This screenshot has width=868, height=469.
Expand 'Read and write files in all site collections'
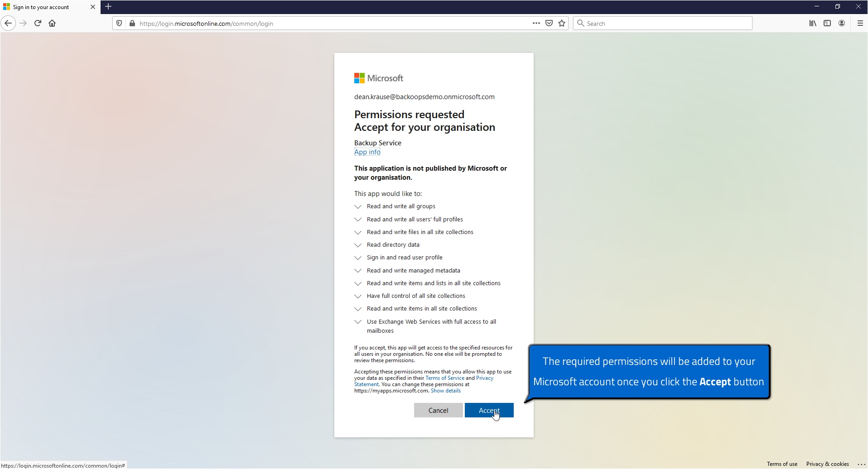358,232
